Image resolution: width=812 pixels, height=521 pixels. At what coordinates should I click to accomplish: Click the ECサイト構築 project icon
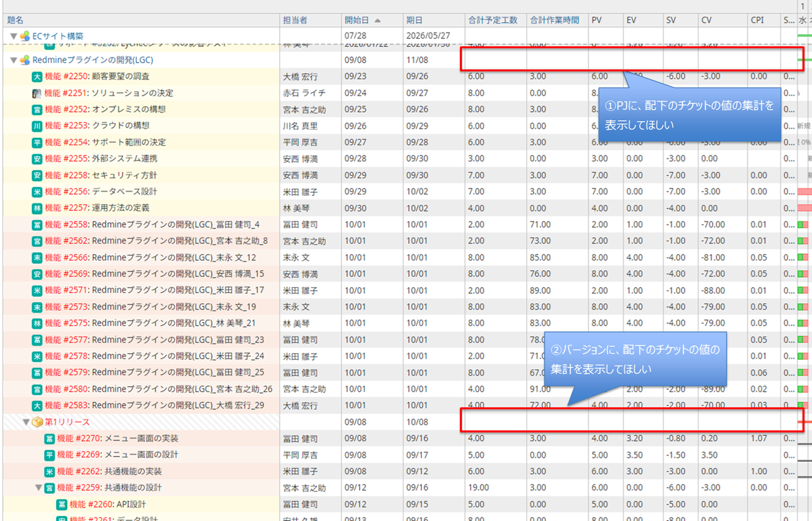25,36
